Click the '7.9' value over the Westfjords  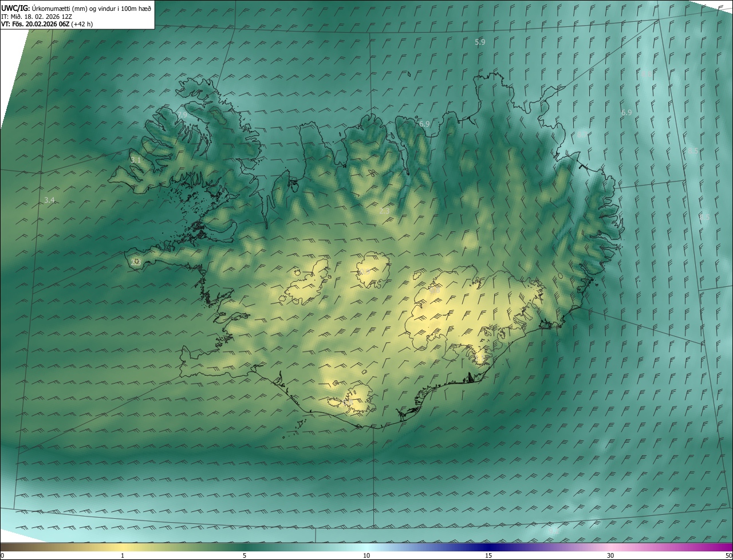click(x=182, y=115)
